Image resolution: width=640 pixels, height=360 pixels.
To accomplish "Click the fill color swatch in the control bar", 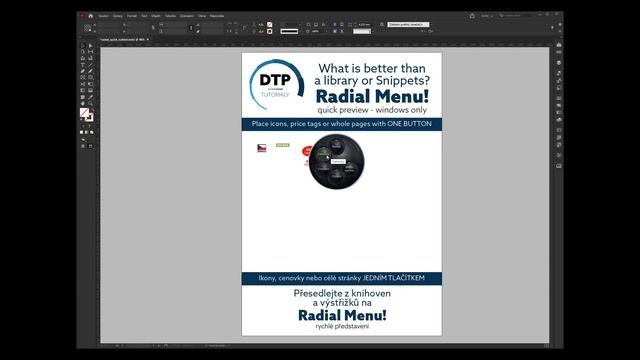I will click(x=270, y=24).
